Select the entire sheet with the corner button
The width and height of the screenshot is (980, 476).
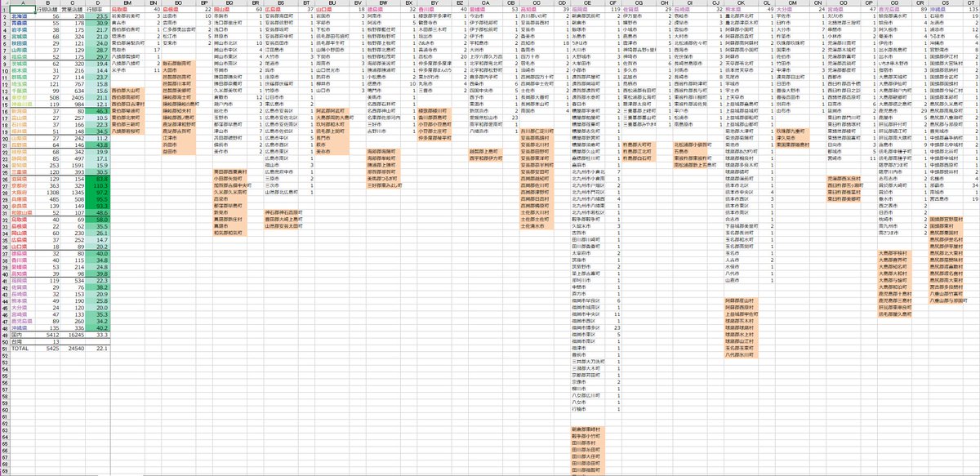(x=5, y=2)
